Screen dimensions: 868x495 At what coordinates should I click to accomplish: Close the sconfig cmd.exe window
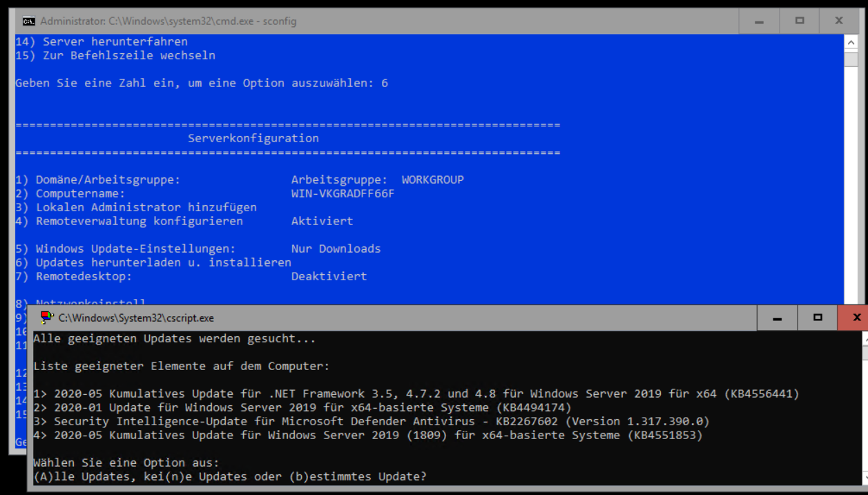[x=839, y=21]
